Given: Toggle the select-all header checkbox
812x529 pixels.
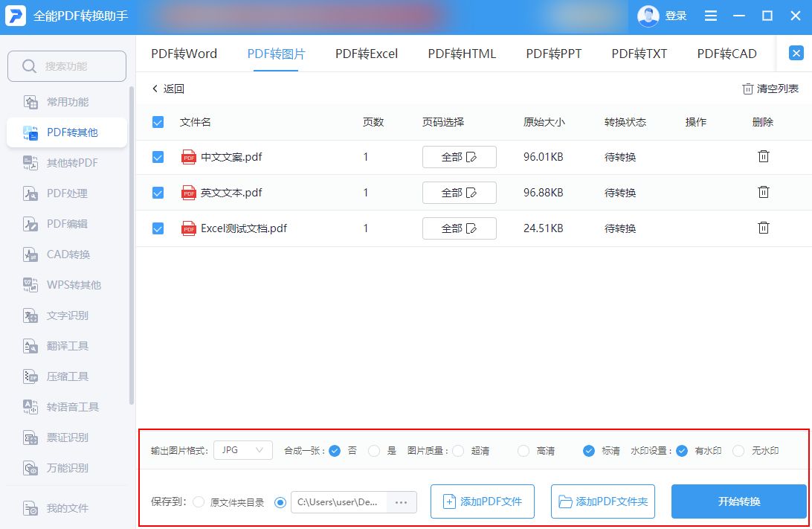Looking at the screenshot, I should pos(158,122).
